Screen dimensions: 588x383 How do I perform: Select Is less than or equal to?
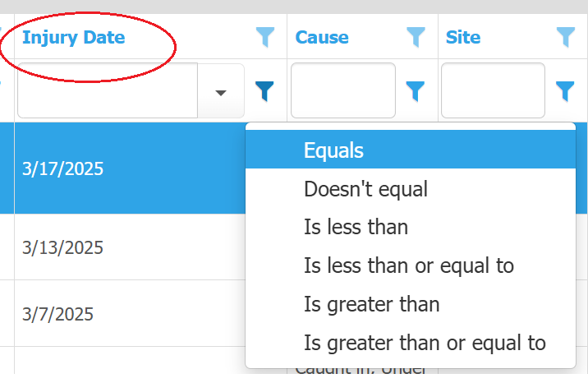pos(408,265)
